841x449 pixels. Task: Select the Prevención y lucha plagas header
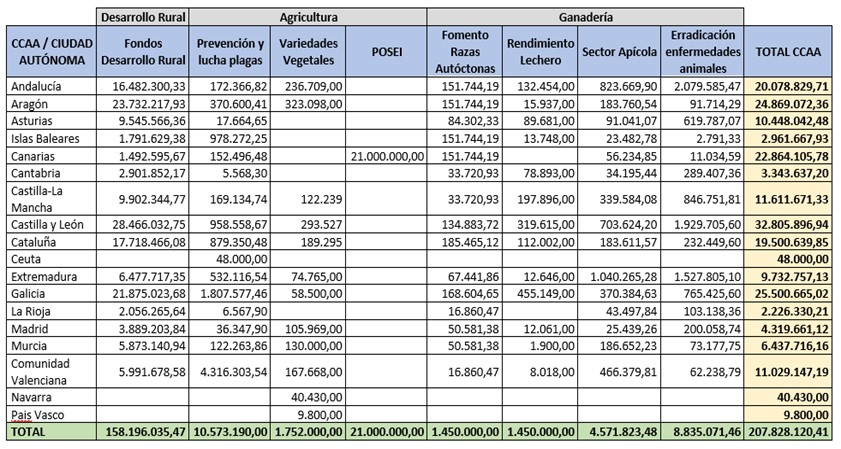(x=230, y=51)
